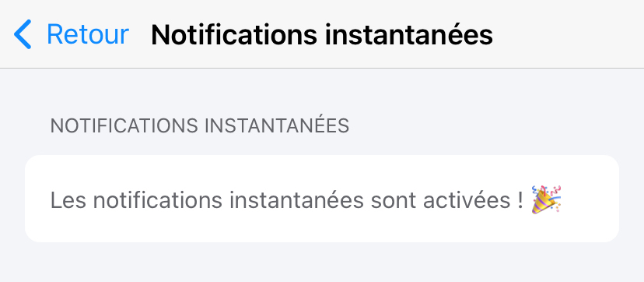Click the word 'Les' starting the status message
The image size is (644, 282).
click(68, 200)
